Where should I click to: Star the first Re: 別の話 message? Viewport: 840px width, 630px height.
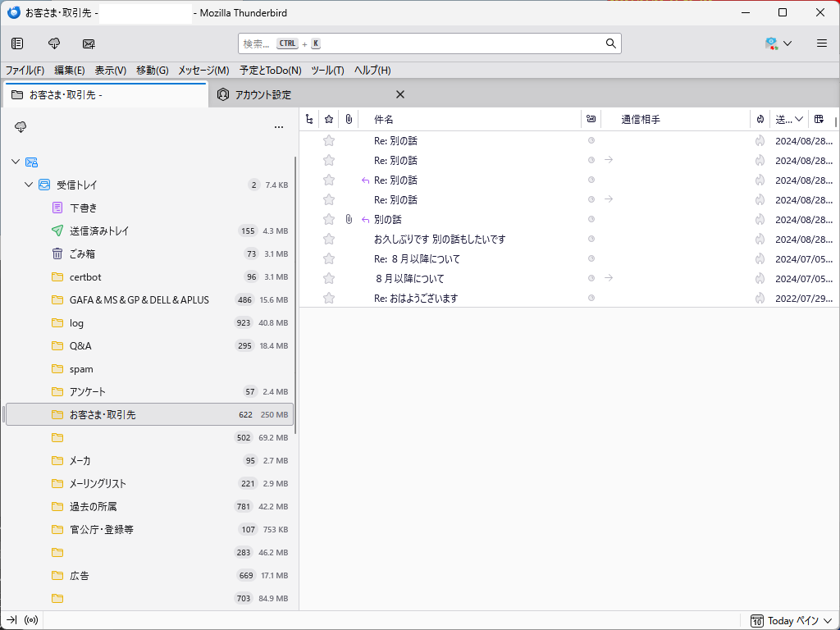pos(329,140)
